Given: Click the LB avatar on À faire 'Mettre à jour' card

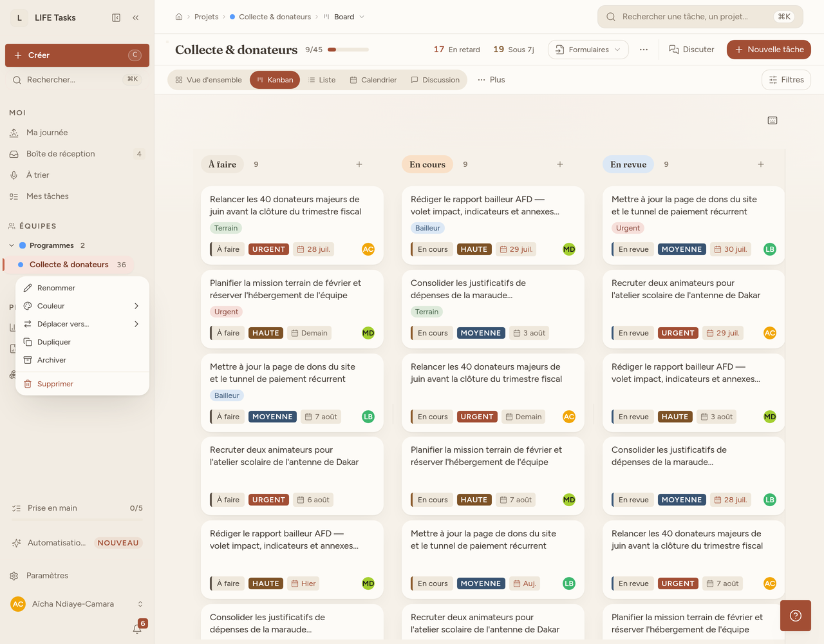Looking at the screenshot, I should 368,417.
